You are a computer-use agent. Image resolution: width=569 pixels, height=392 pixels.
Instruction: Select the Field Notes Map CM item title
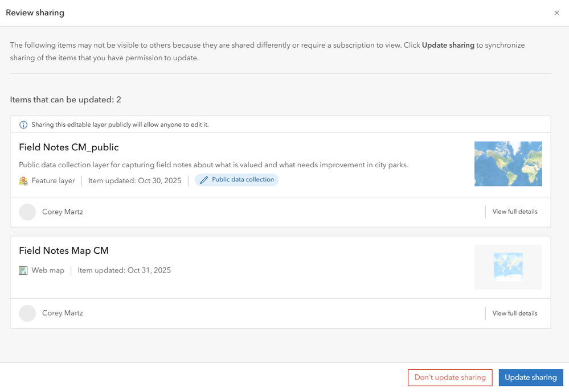[x=64, y=250]
